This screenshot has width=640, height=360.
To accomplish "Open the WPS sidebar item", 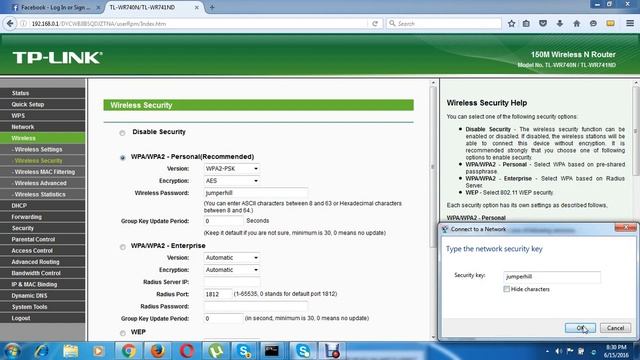I will [x=43, y=116].
